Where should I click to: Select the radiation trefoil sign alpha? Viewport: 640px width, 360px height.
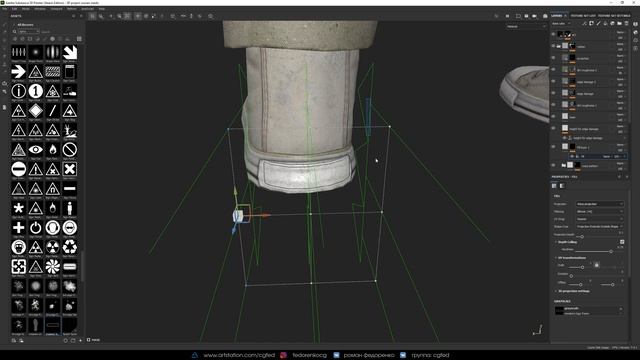(53, 247)
